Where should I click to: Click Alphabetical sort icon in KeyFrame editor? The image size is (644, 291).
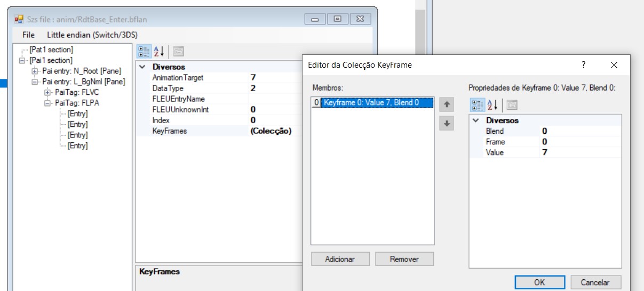[491, 105]
